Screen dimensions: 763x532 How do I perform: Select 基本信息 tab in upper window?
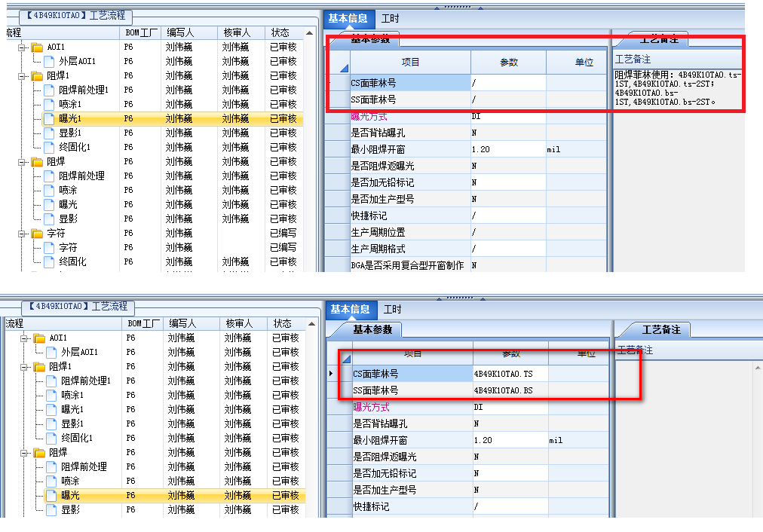click(348, 19)
